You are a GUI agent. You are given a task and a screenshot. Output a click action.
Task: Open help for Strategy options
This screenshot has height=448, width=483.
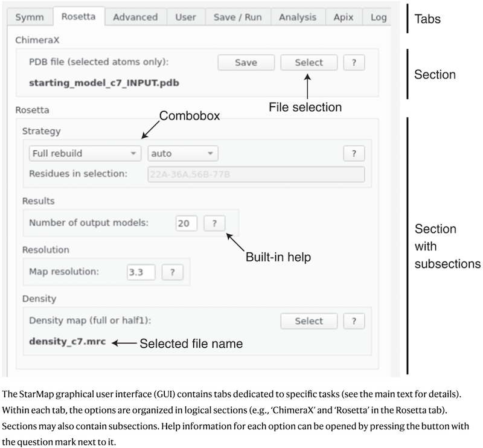354,153
